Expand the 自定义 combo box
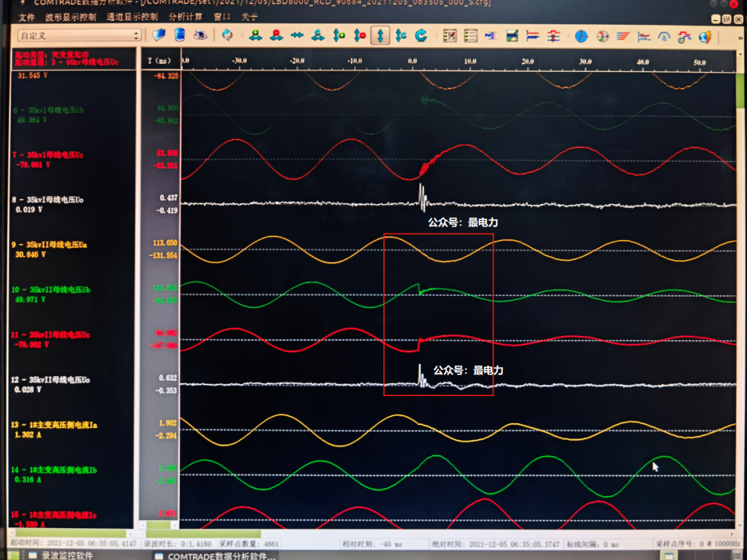 (x=79, y=35)
